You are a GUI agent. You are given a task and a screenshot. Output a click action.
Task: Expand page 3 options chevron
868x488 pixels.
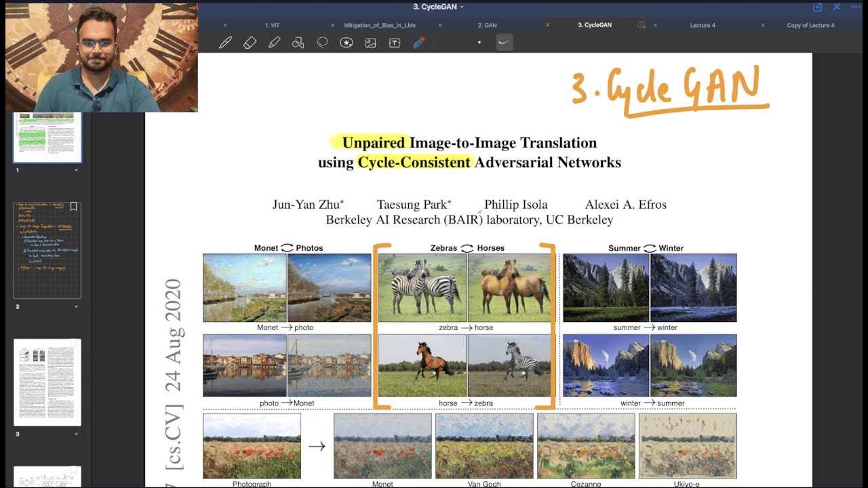click(76, 434)
